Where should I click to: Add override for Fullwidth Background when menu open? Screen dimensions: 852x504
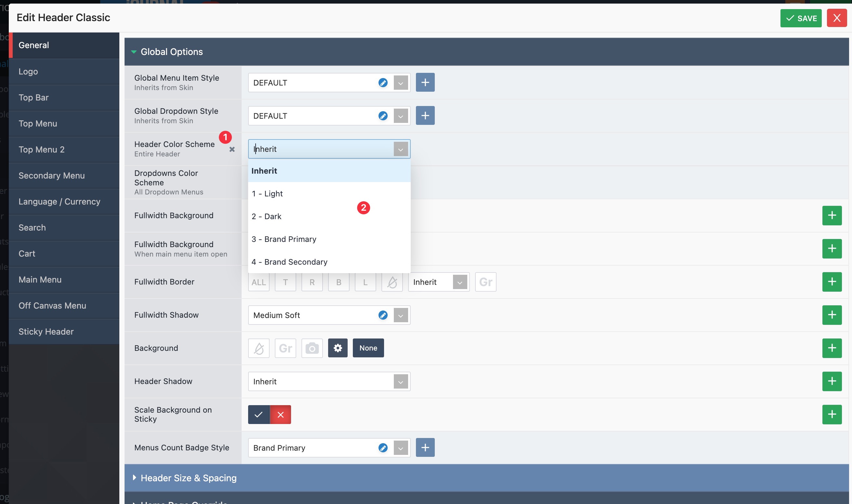coord(832,249)
